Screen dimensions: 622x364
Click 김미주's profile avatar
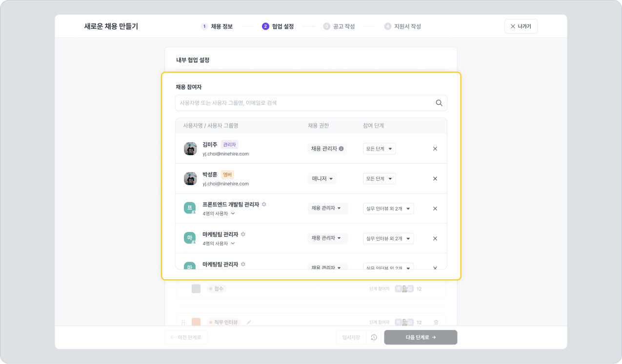click(190, 149)
